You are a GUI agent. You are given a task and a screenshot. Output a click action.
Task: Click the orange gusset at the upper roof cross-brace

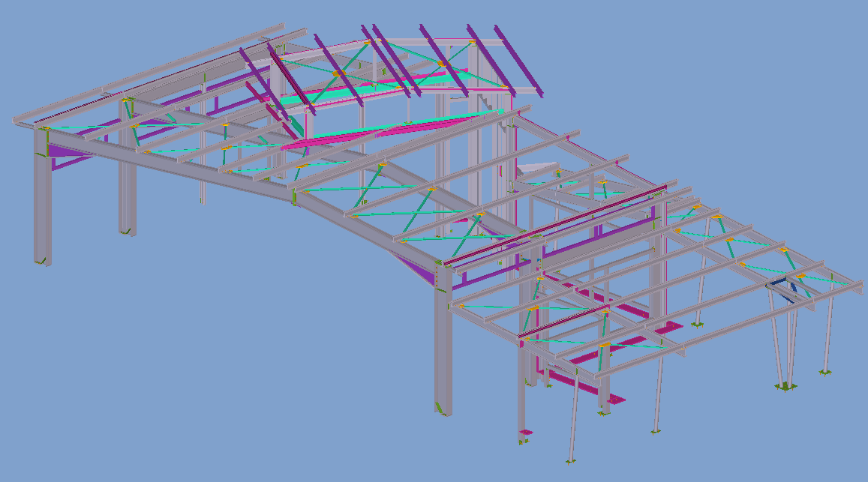point(338,73)
